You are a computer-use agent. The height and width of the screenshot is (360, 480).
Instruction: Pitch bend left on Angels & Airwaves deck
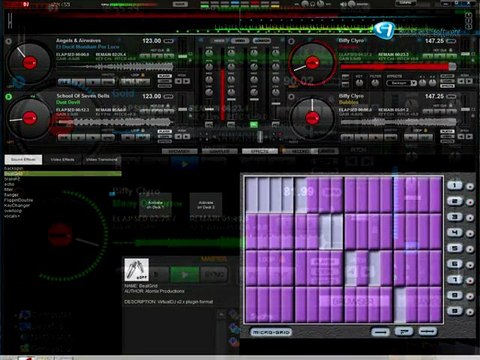click(178, 81)
